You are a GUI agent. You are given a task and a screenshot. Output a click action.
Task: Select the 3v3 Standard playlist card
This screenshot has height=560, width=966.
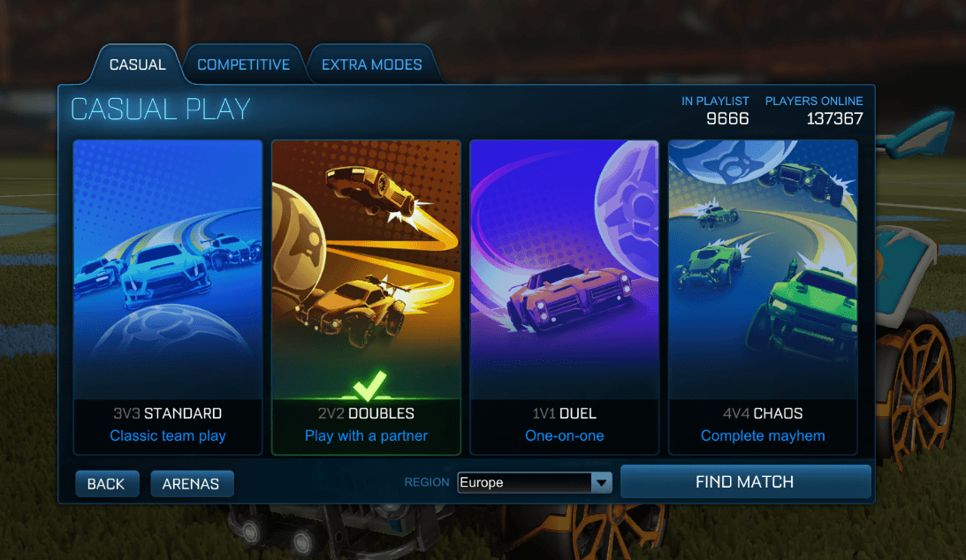(x=168, y=298)
